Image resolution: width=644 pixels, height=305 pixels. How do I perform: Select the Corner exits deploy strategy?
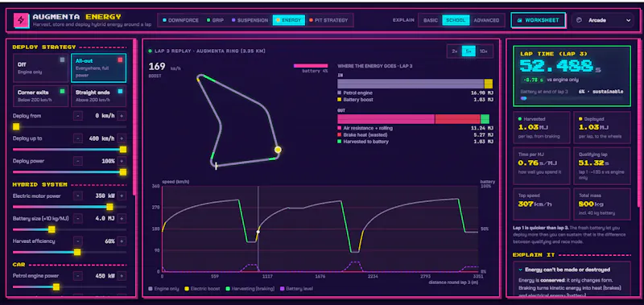41,96
